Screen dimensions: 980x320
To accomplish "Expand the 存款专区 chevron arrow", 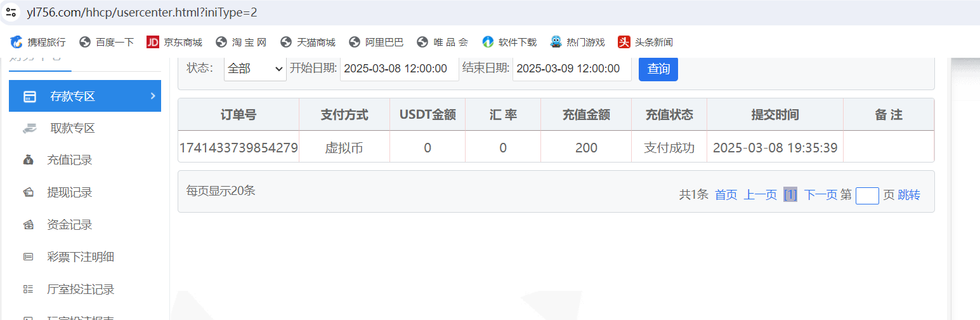I will pyautogui.click(x=152, y=96).
